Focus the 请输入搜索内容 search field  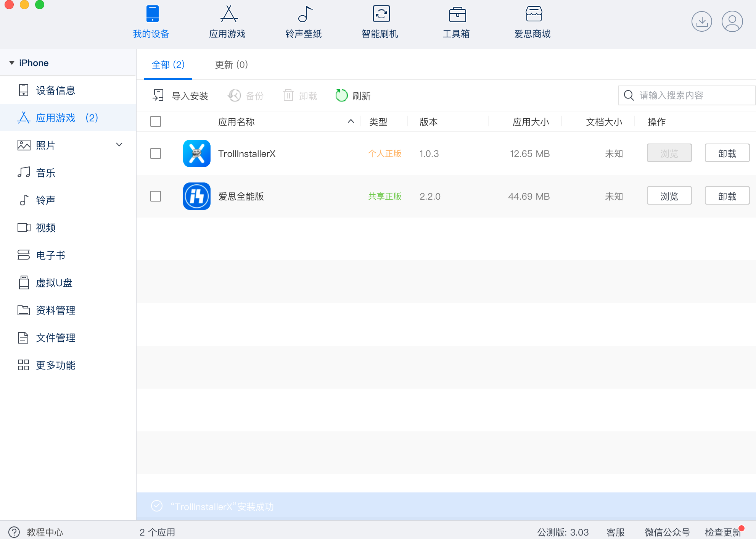[687, 95]
